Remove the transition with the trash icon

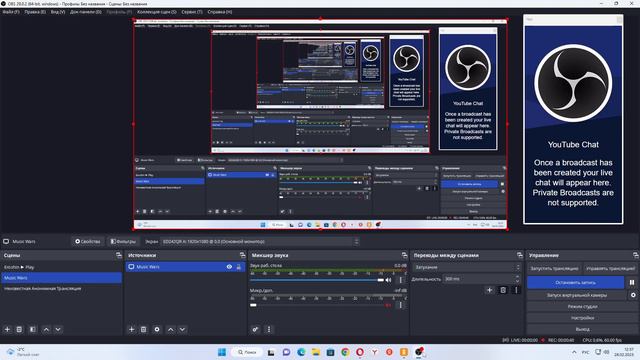503,290
